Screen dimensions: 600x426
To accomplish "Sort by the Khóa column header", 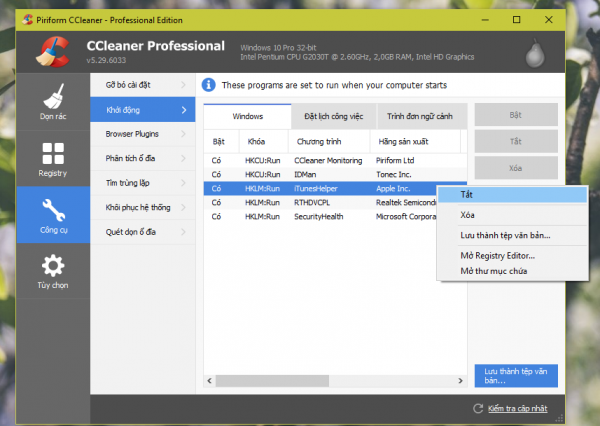I will point(264,142).
